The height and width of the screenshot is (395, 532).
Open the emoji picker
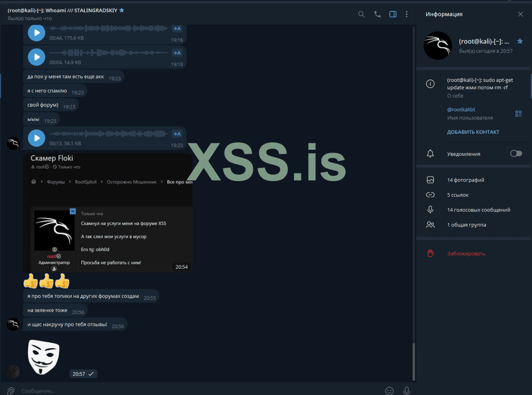[x=389, y=390]
